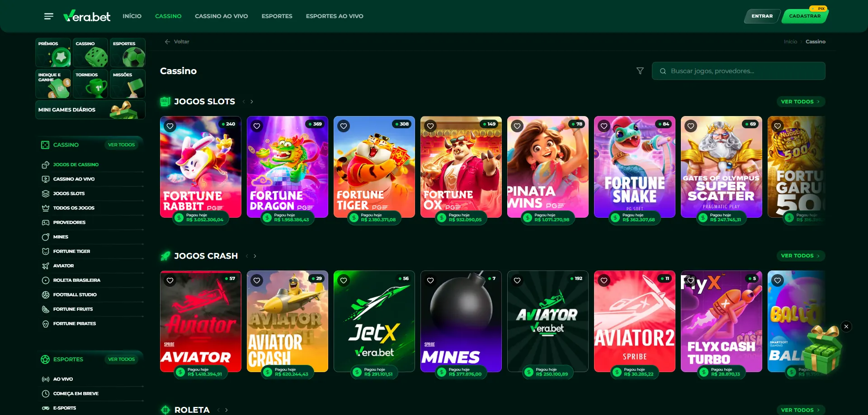Viewport: 868px width, 415px height.
Task: Click the Começa em Breve clock icon
Action: click(45, 394)
